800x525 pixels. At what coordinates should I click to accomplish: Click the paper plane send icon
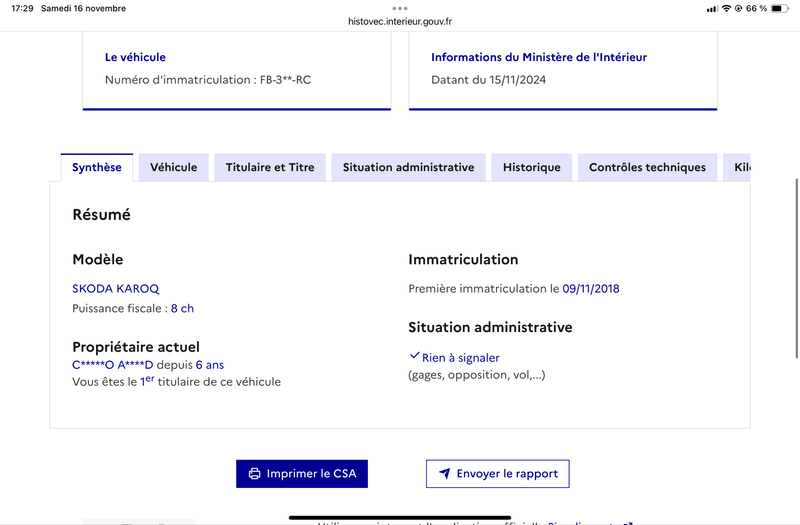[x=444, y=473]
